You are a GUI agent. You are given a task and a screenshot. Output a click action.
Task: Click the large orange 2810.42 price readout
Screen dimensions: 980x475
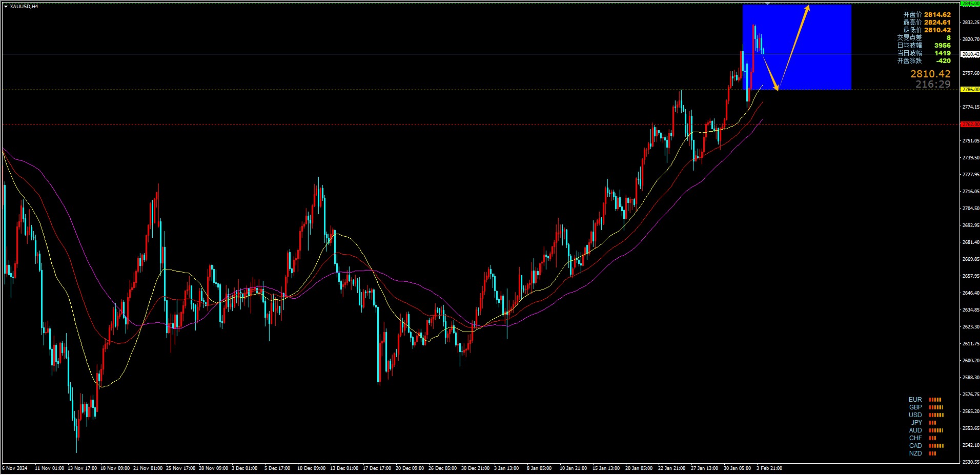coord(930,74)
